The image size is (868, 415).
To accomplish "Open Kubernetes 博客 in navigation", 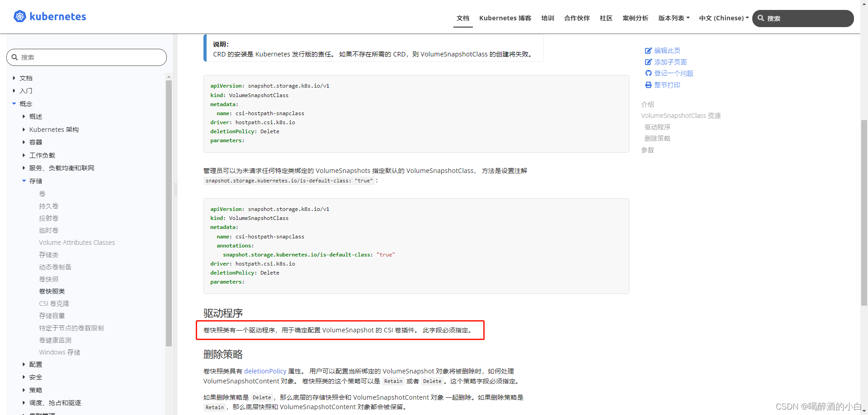I will point(505,18).
